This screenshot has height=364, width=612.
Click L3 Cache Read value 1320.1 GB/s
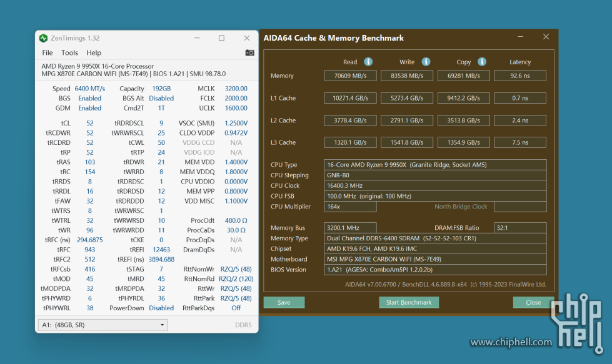click(350, 142)
